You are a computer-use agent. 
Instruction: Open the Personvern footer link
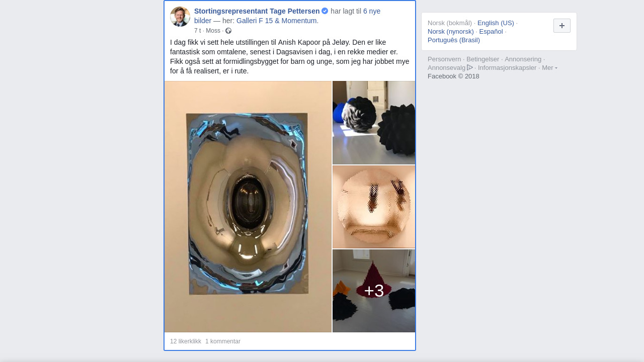click(444, 59)
